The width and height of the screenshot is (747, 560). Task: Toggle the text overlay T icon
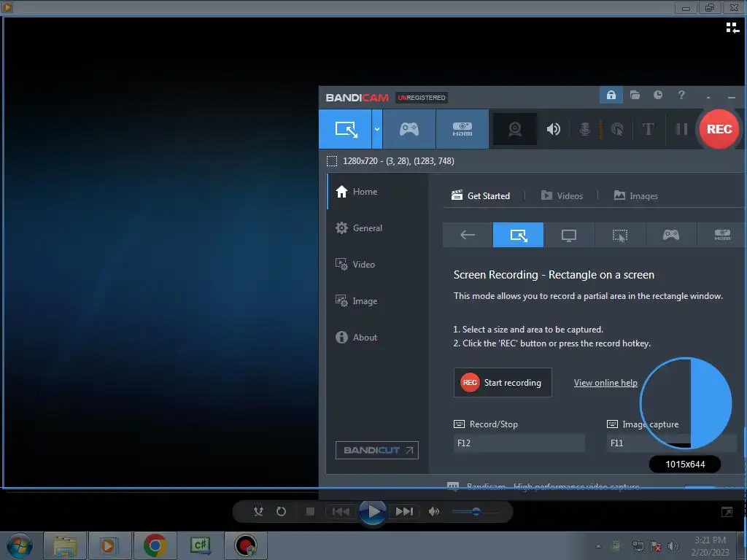[648, 129]
